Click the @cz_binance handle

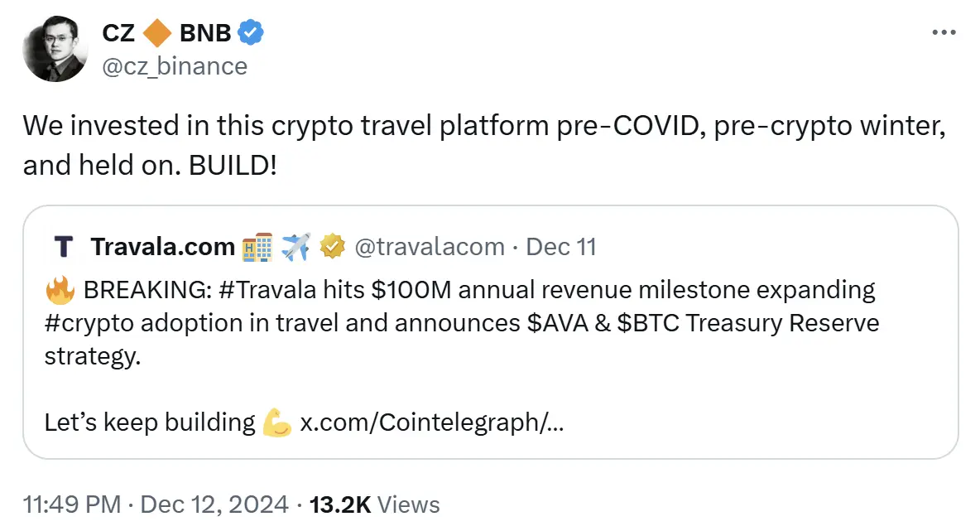click(x=174, y=65)
